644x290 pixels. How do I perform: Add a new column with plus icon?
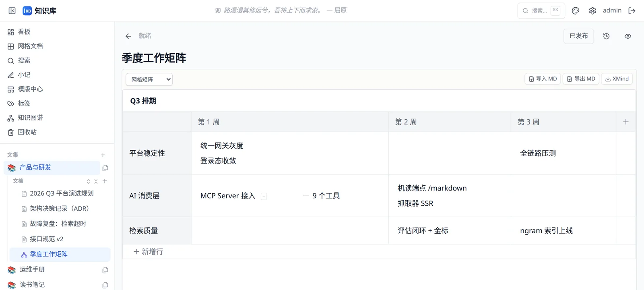pyautogui.click(x=626, y=122)
